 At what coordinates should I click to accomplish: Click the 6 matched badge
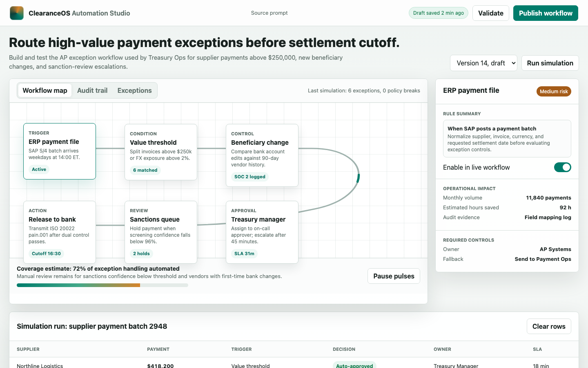click(145, 170)
